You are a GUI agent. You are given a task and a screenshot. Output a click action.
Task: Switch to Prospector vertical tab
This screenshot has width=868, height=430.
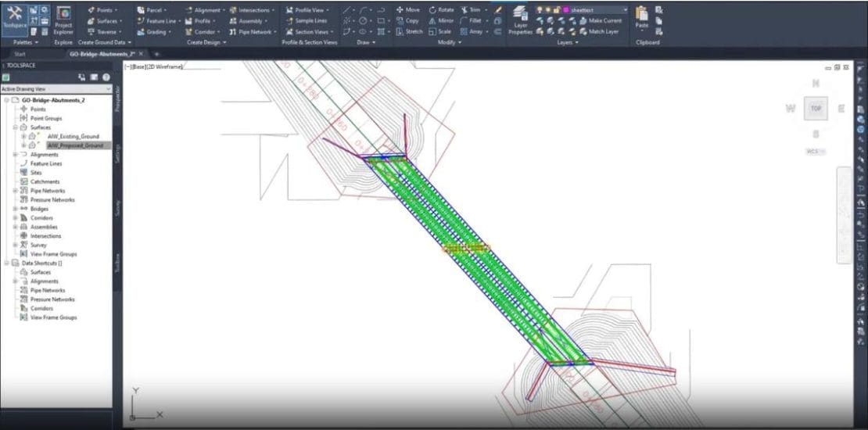click(117, 99)
